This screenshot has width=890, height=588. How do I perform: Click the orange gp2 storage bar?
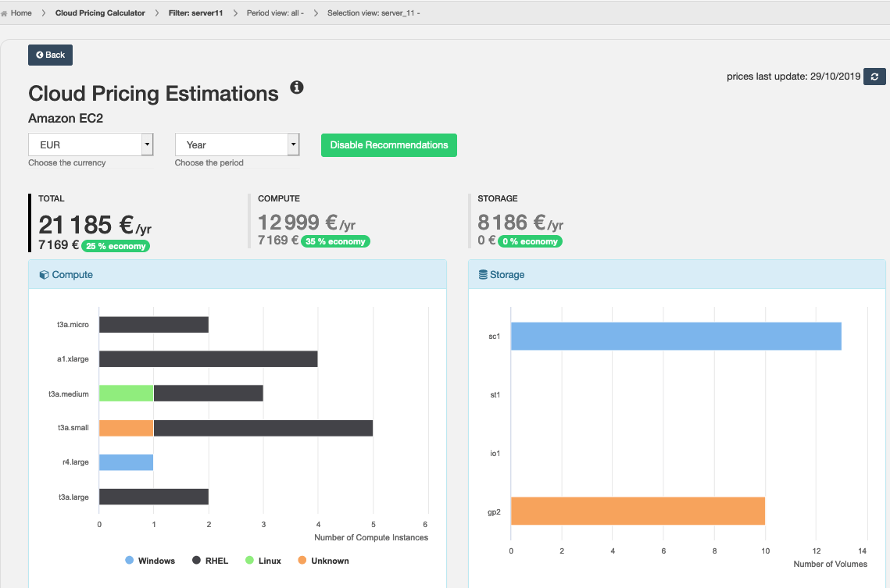click(x=638, y=511)
